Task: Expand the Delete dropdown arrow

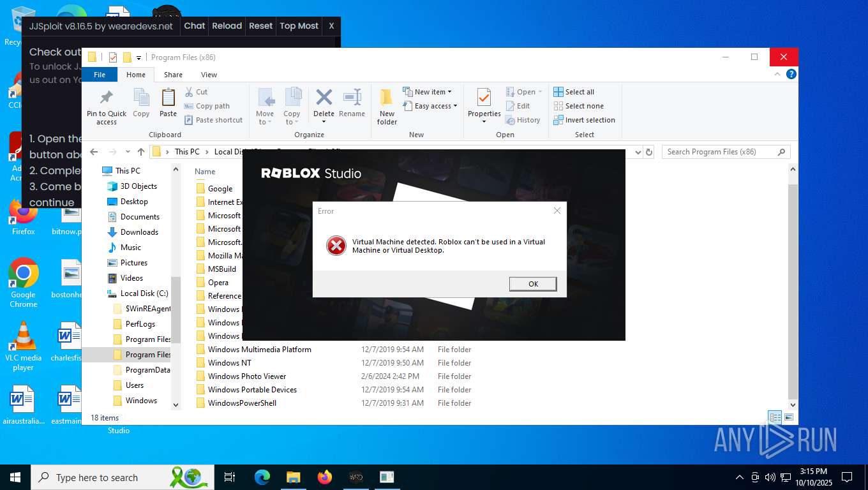Action: tap(324, 122)
